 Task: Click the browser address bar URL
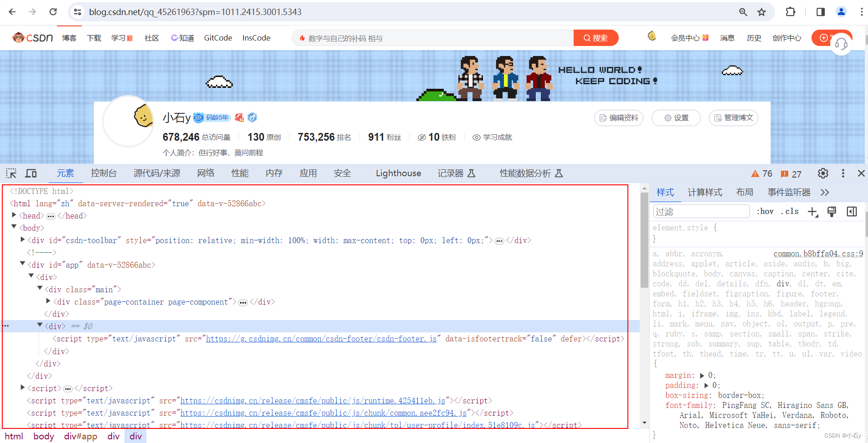tap(195, 12)
